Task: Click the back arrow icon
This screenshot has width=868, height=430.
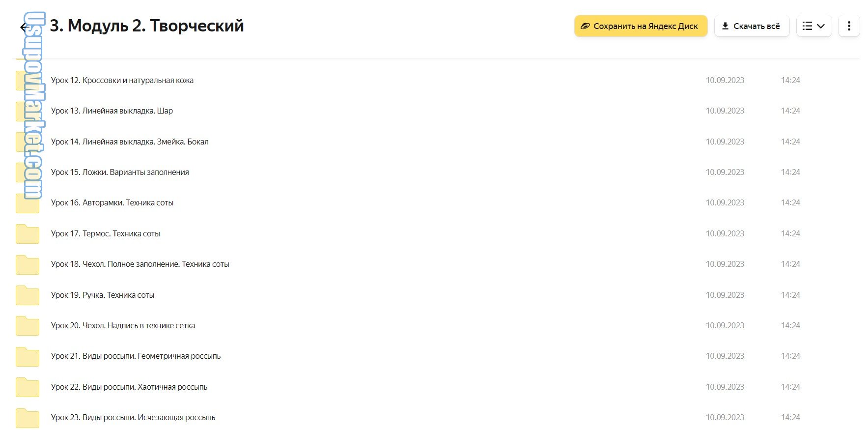Action: click(23, 27)
